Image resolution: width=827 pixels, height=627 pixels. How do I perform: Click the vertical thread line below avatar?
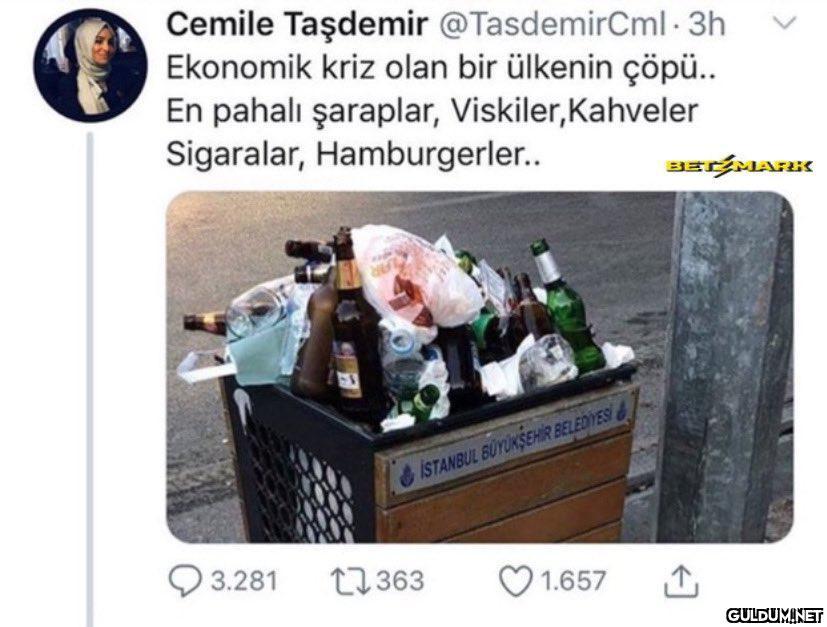[90, 379]
